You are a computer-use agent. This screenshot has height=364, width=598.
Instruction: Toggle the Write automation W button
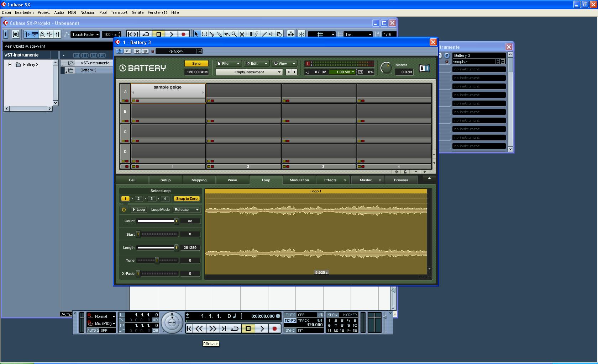coord(145,51)
